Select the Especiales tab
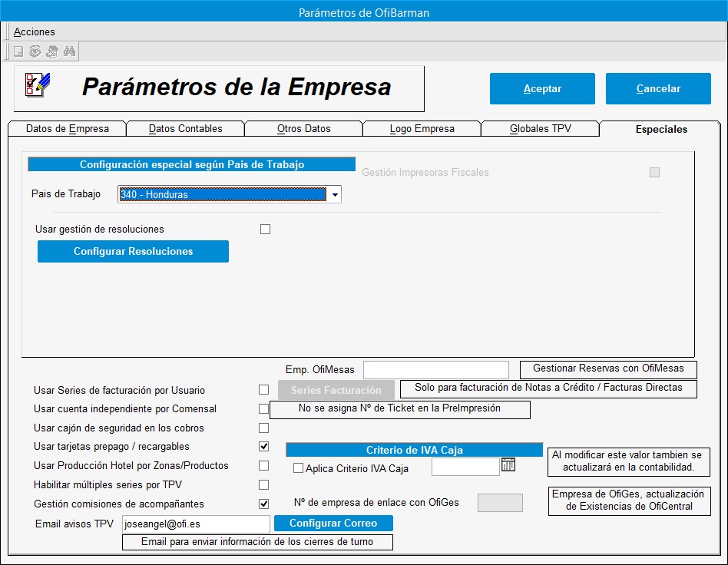 [661, 129]
